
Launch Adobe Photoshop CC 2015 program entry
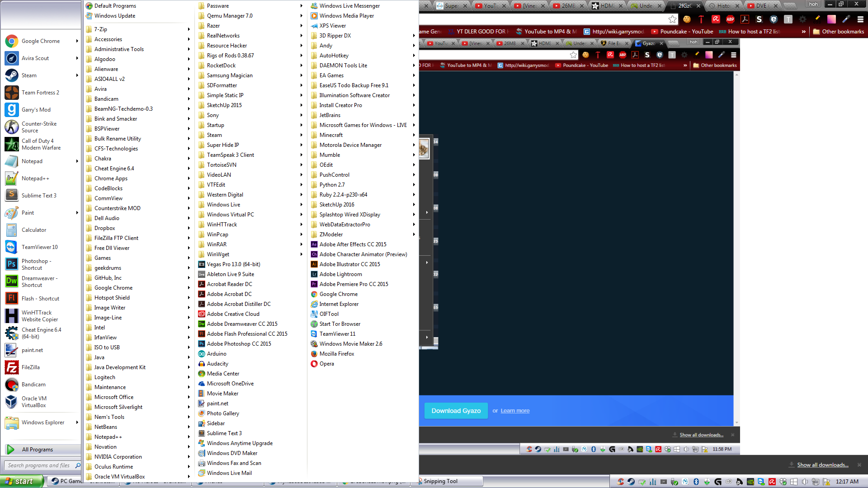(x=239, y=344)
